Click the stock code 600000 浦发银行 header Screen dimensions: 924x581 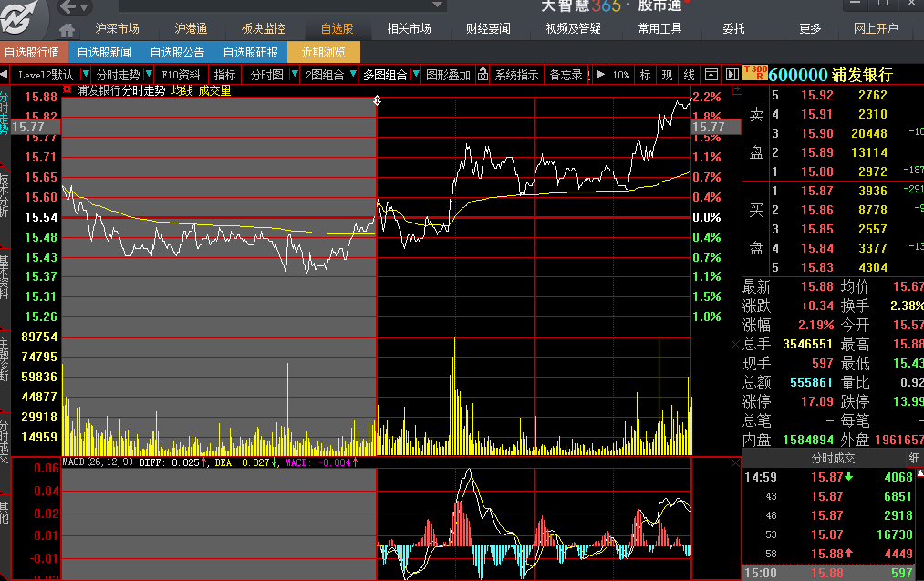coord(831,75)
